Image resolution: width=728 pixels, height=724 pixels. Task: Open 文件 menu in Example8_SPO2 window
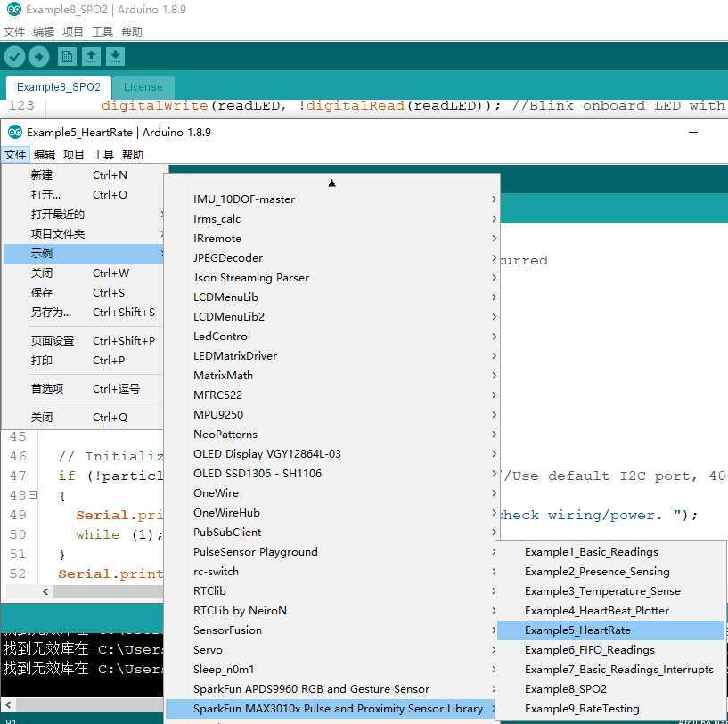coord(14,31)
